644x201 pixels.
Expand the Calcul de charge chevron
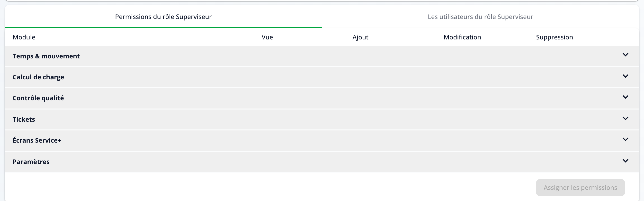(x=625, y=76)
